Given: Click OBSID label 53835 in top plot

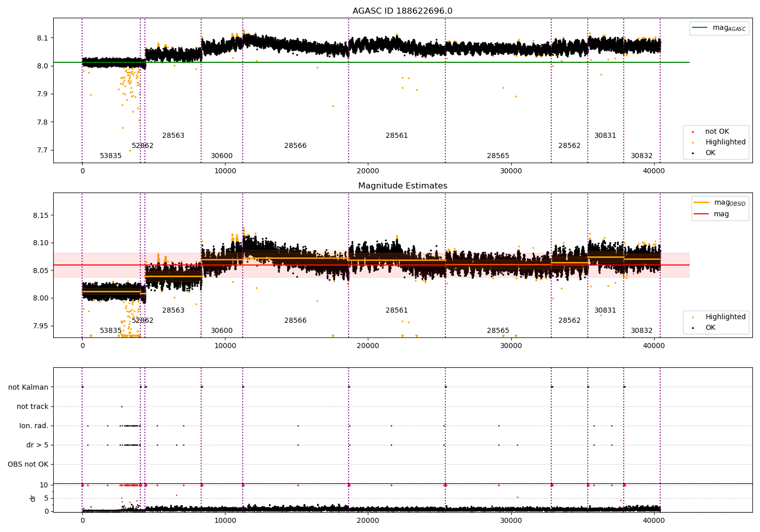Looking at the screenshot, I should click(110, 156).
